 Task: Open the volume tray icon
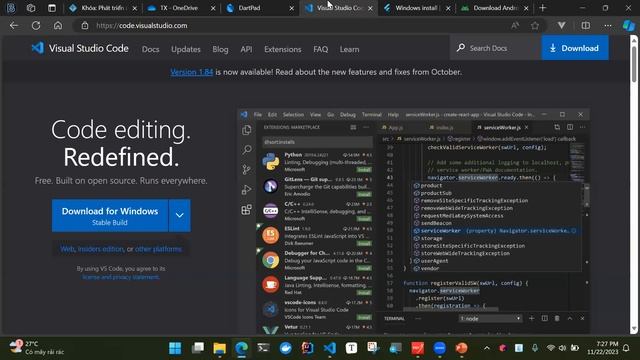pyautogui.click(x=562, y=348)
